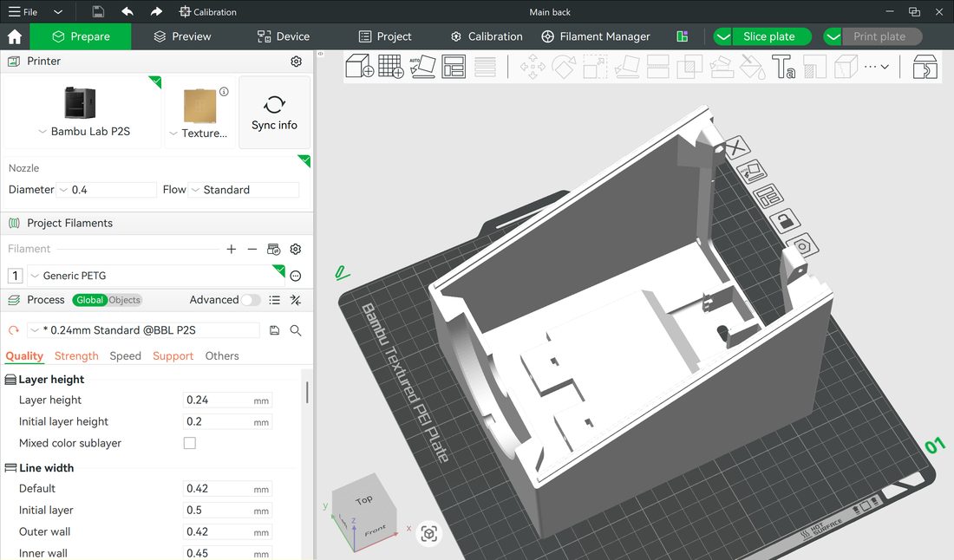Click the Auto orient toolbar icon
Viewport: 954px width, 560px height.
pos(422,66)
